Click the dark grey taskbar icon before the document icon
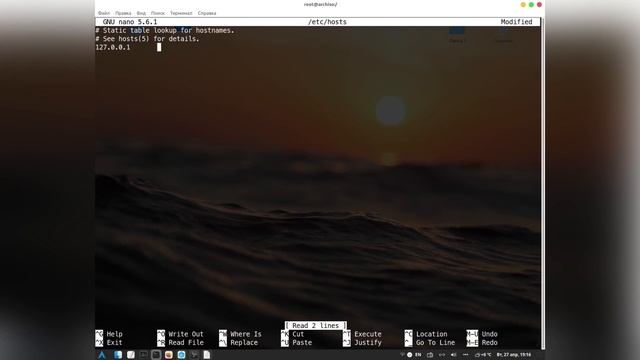The width and height of the screenshot is (640, 360). pyautogui.click(x=194, y=355)
